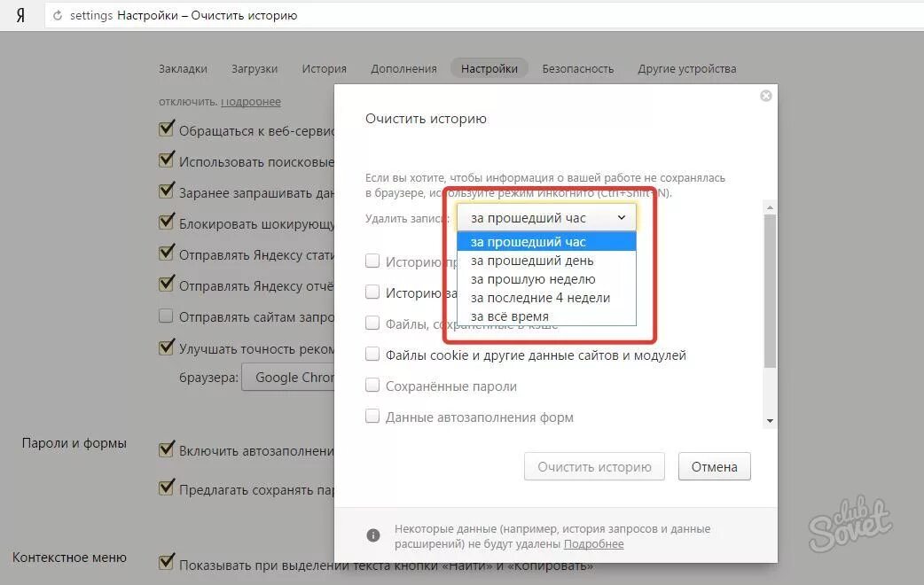This screenshot has width=924, height=585.
Task: Uncheck Использовать поисковые setting
Action: tap(166, 160)
